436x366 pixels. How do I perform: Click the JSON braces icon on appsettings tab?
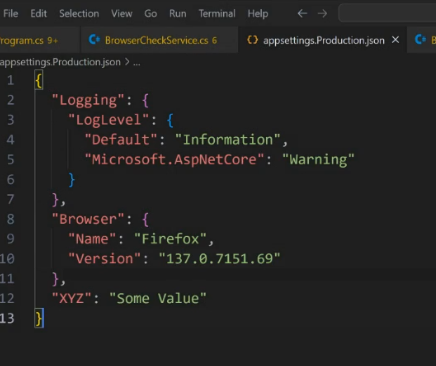click(x=252, y=40)
